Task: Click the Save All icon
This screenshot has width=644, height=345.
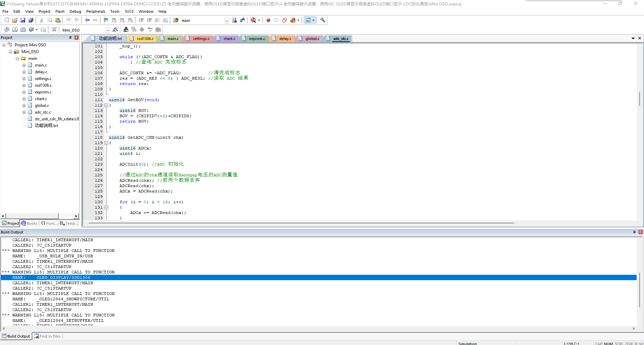Action: 31,20
